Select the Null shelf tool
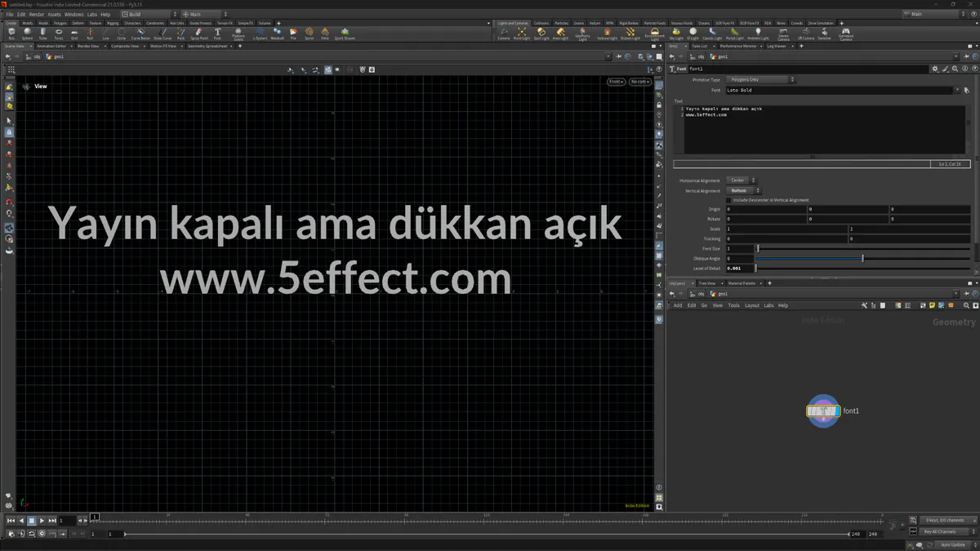980x551 pixels. tap(90, 33)
